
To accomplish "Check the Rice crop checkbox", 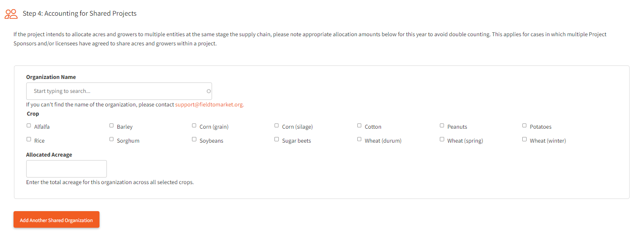I will 29,140.
